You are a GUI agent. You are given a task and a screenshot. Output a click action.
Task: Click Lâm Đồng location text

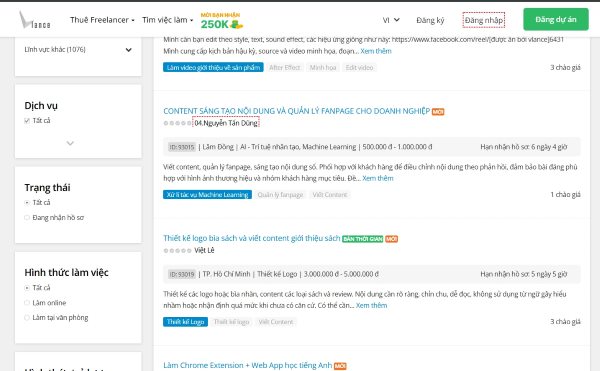[x=218, y=147]
